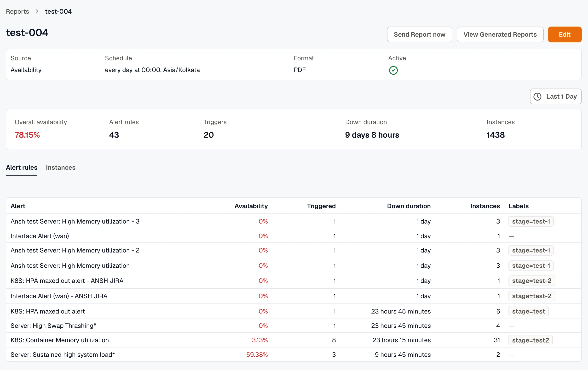Click the schedule text 'every day at 00:00, Asia/Kolkata'

pos(152,70)
